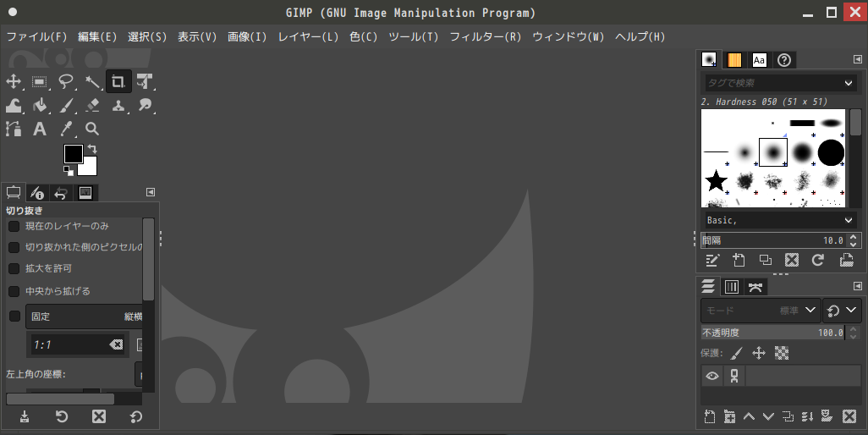Toggle lock pixels brush icon next to 保護

point(737,353)
